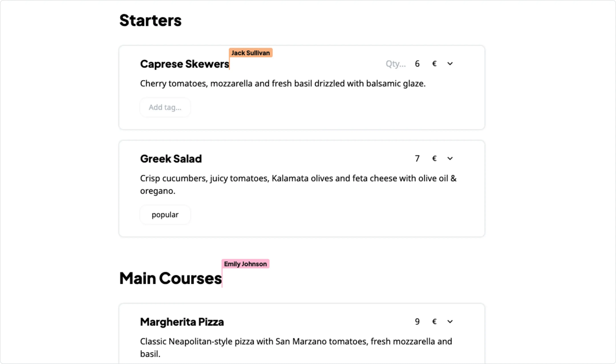
Task: Click the Greek Salad item title
Action: [x=171, y=159]
